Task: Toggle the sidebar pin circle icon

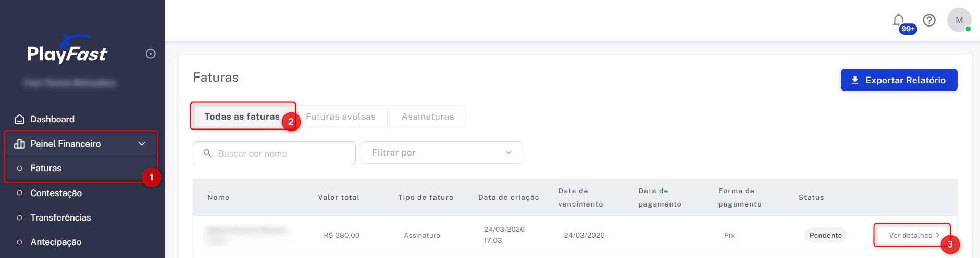Action: point(151,54)
